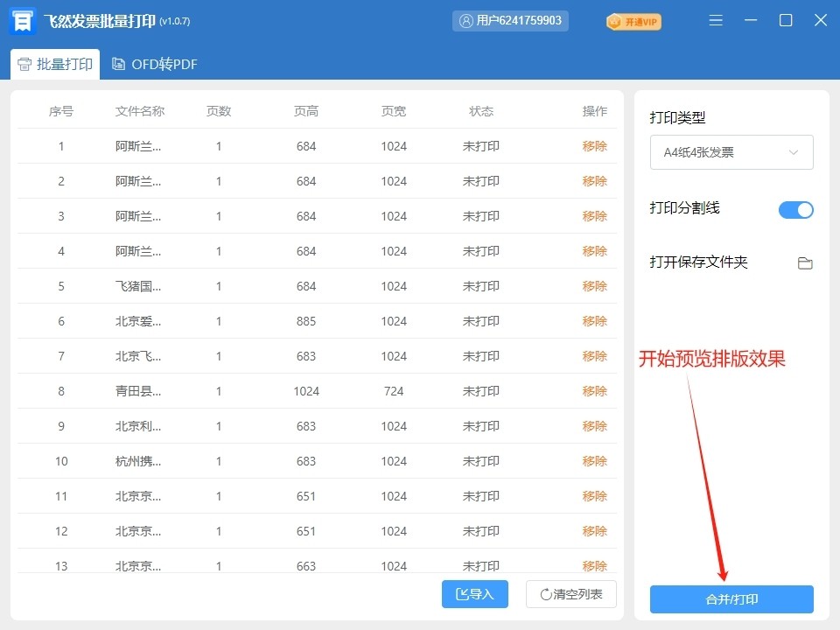Click 清空列表 to clear the file list

point(570,594)
